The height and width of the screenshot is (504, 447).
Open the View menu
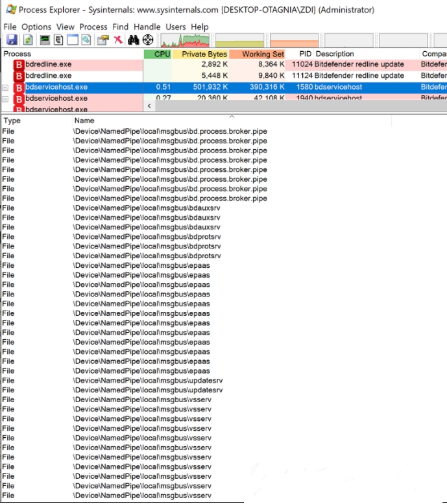[66, 27]
